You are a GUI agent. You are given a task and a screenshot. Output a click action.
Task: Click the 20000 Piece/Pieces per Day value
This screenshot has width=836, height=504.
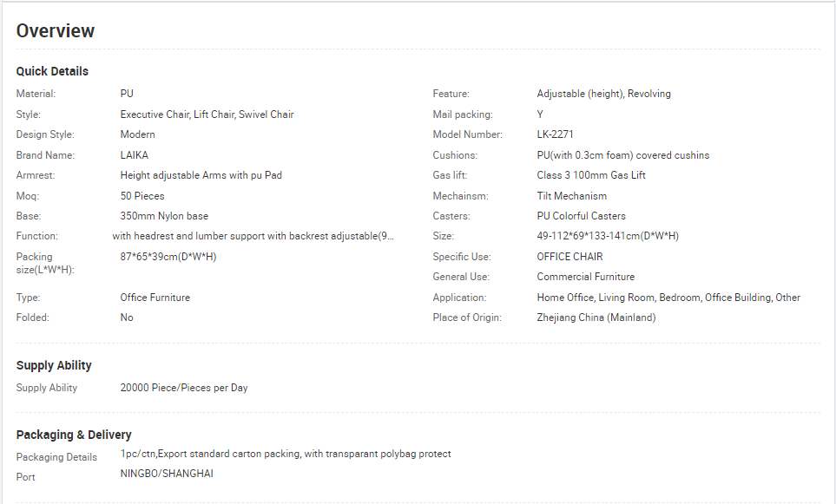pyautogui.click(x=184, y=388)
